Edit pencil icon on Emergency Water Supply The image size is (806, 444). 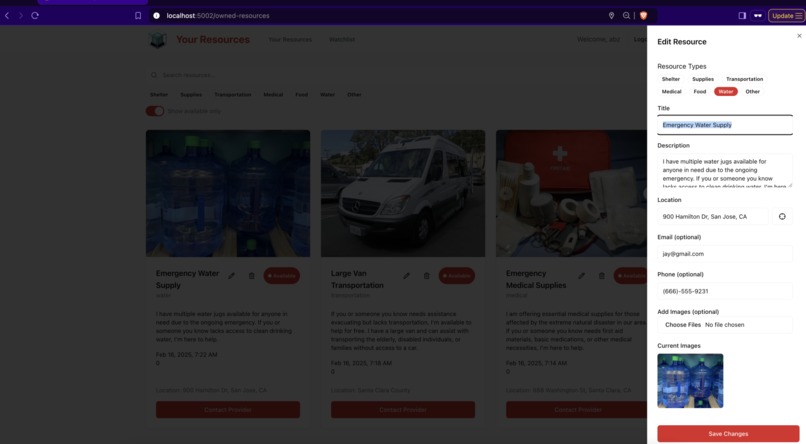231,275
